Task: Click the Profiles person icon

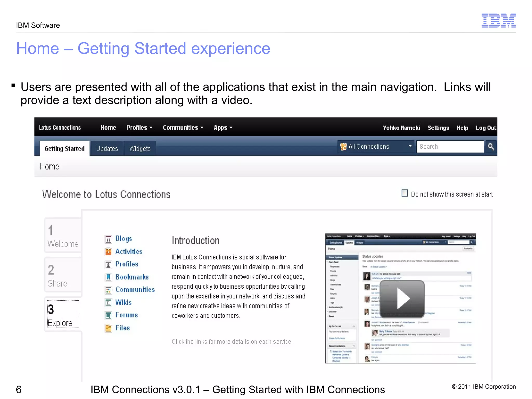Action: [108, 264]
